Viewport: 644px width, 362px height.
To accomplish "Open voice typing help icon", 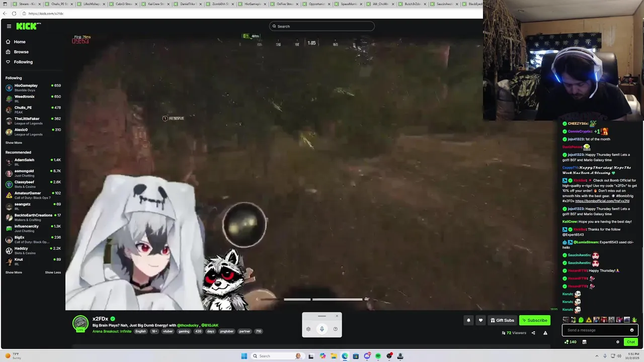I will [x=336, y=329].
